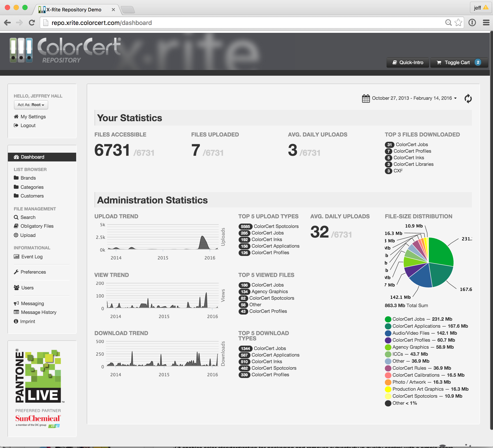Open the Dashboard panel icon
This screenshot has width=493, height=448.
click(16, 157)
